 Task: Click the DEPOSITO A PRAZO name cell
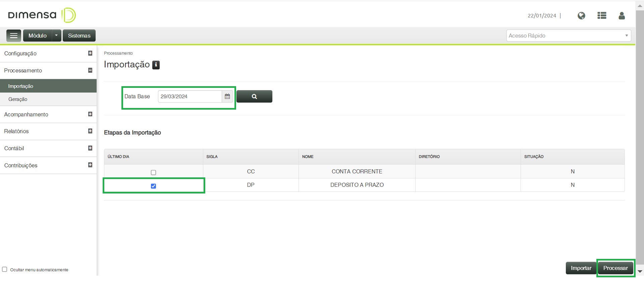point(357,185)
